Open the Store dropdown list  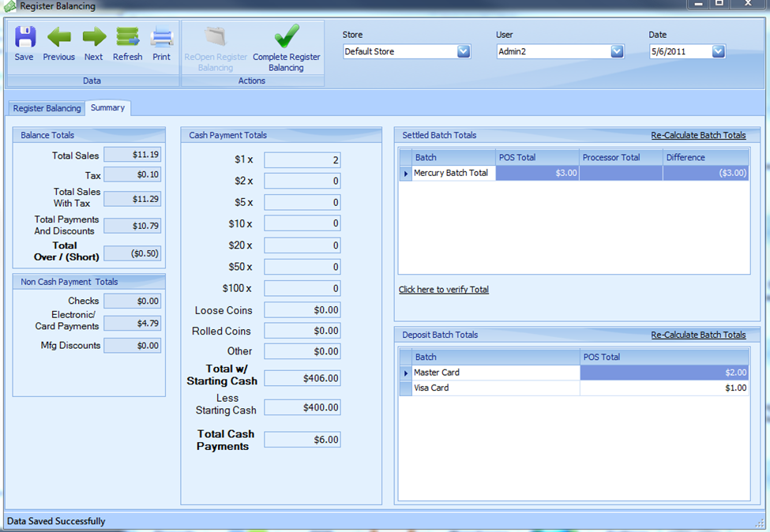pos(464,51)
